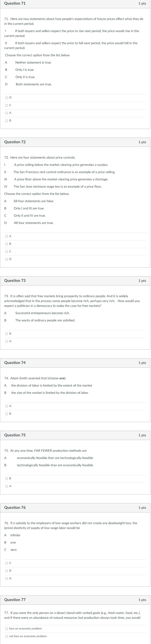Select answer B for Question 71
The image size is (151, 644).
pos(7,121)
